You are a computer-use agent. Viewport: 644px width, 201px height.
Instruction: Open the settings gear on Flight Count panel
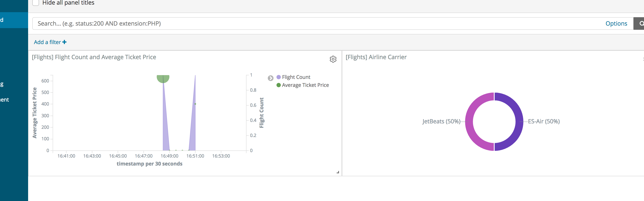click(333, 60)
